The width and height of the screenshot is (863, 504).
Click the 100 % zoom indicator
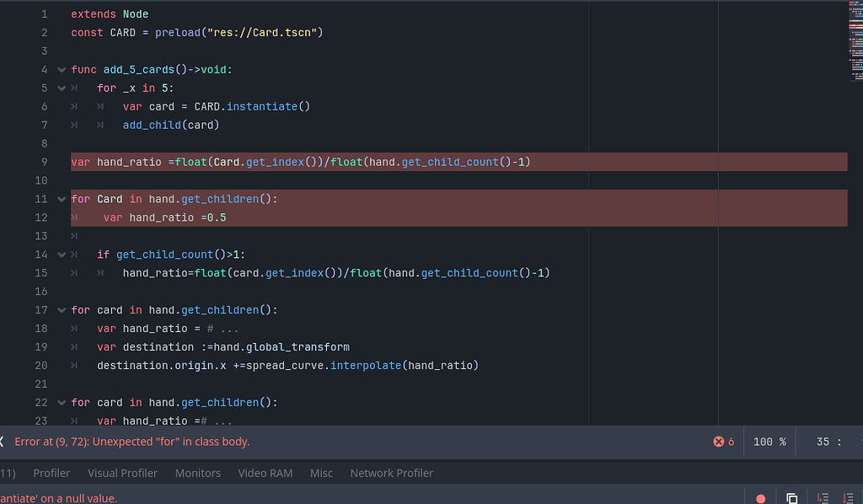point(769,441)
